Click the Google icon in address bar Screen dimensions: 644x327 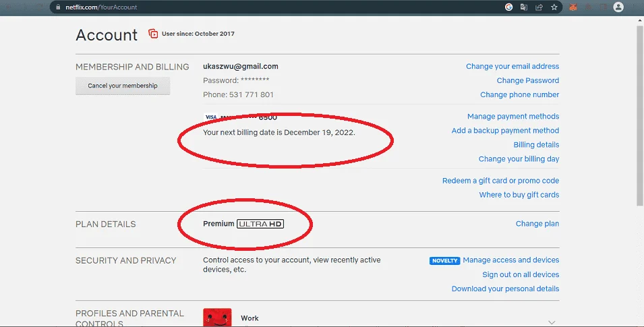pyautogui.click(x=508, y=7)
